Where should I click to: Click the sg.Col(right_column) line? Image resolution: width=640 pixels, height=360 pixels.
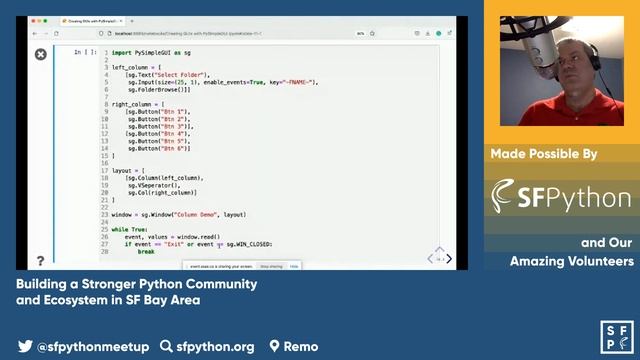[162, 193]
